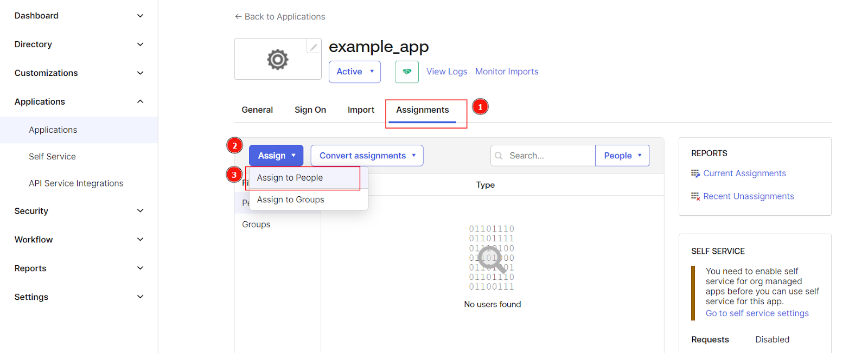Click the Current Assignments report icon
Viewport: 868px width, 353px height.
click(x=695, y=174)
